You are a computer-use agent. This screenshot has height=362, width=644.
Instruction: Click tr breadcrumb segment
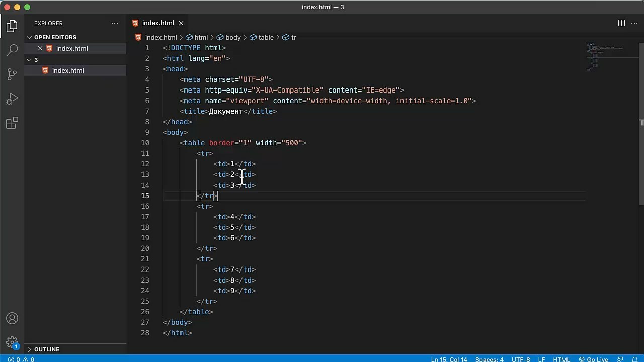pos(293,38)
